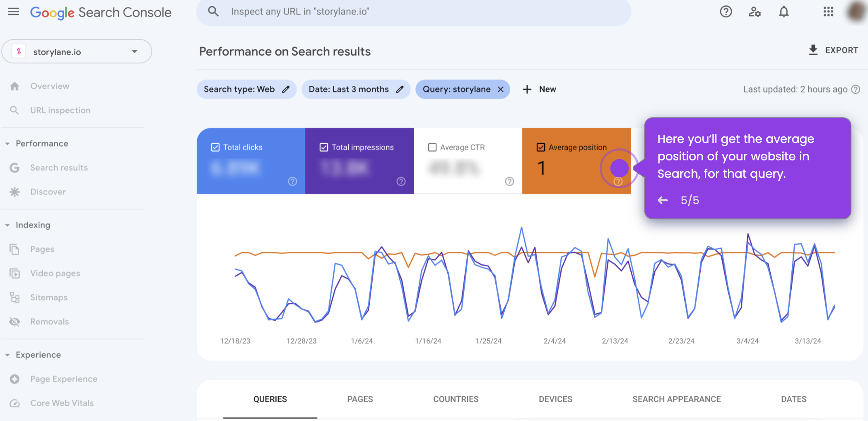Uncheck Total impressions metric
868x421 pixels.
click(324, 147)
